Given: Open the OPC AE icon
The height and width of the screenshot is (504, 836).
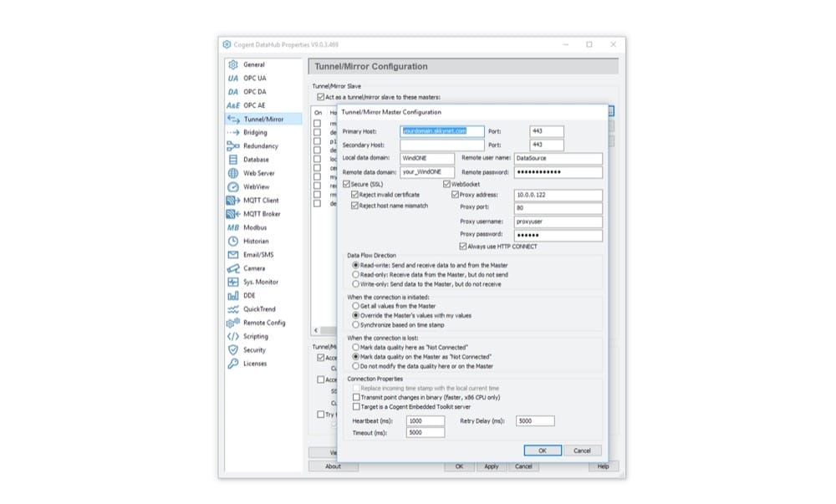Looking at the screenshot, I should click(233, 105).
